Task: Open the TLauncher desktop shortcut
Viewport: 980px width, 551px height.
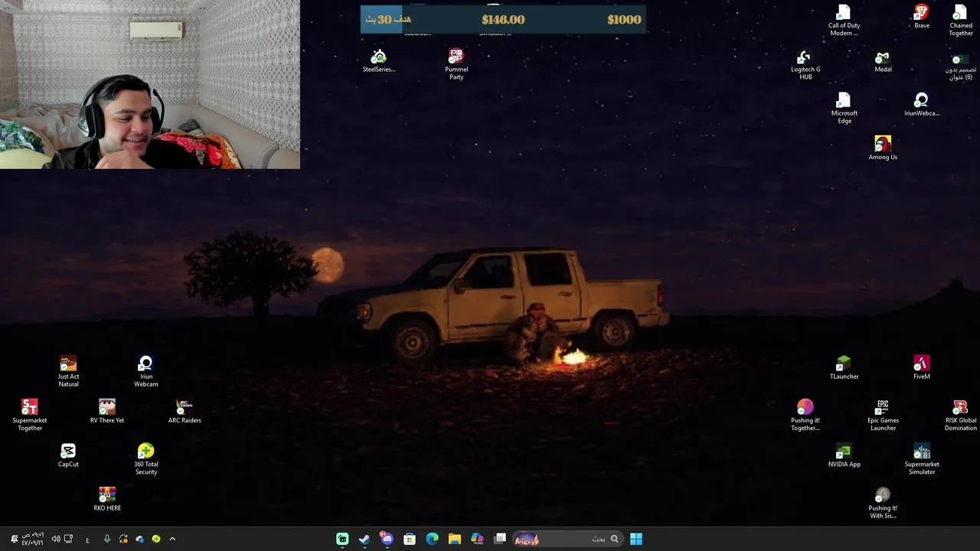Action: click(844, 367)
